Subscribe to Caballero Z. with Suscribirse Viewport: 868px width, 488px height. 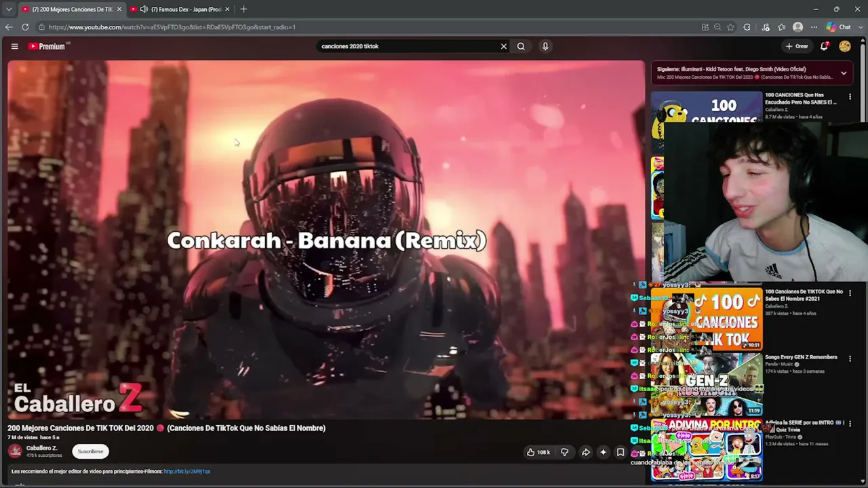tap(90, 451)
